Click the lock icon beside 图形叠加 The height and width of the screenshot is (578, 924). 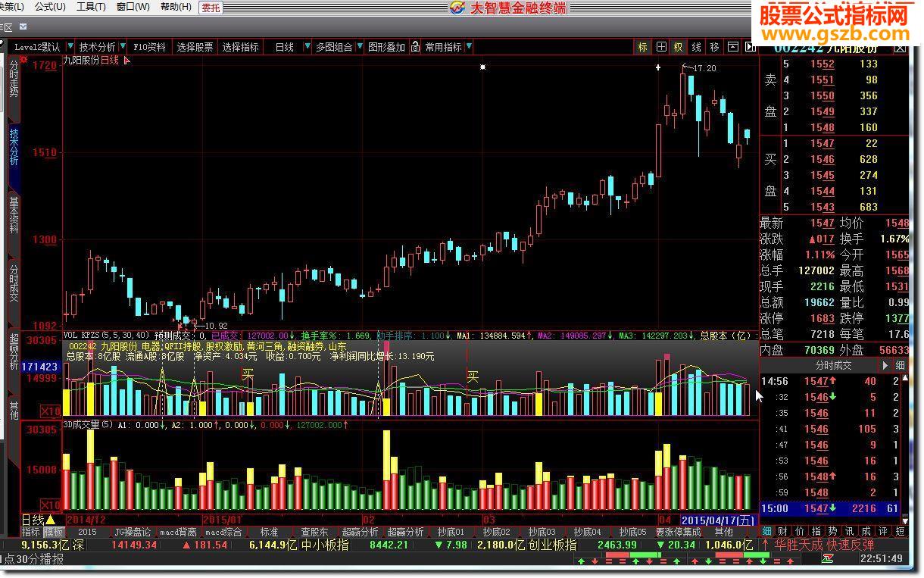(415, 47)
